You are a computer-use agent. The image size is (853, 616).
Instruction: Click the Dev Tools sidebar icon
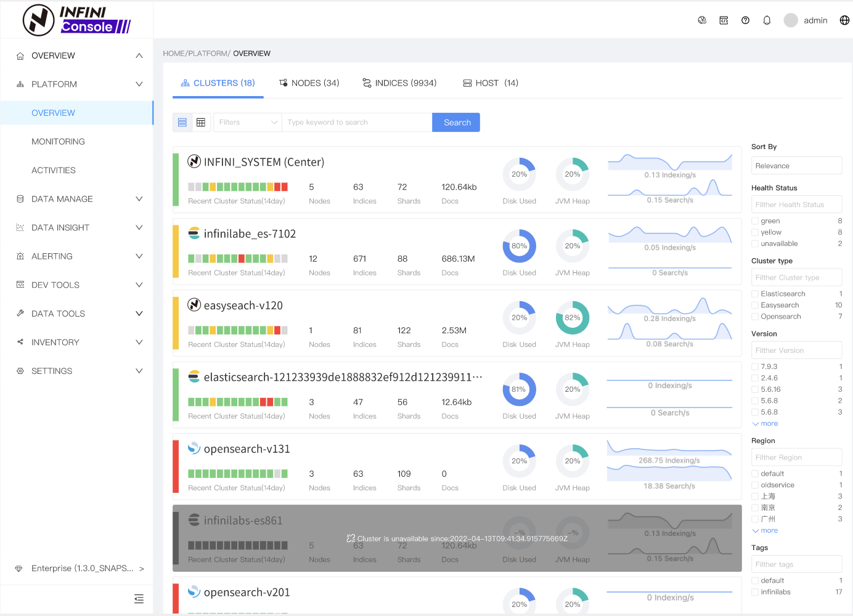coord(20,285)
